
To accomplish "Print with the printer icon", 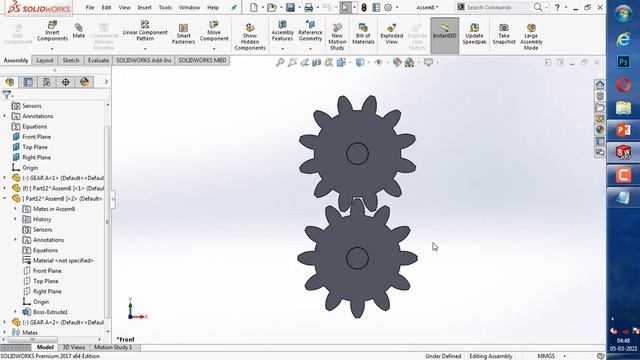I will 309,7.
